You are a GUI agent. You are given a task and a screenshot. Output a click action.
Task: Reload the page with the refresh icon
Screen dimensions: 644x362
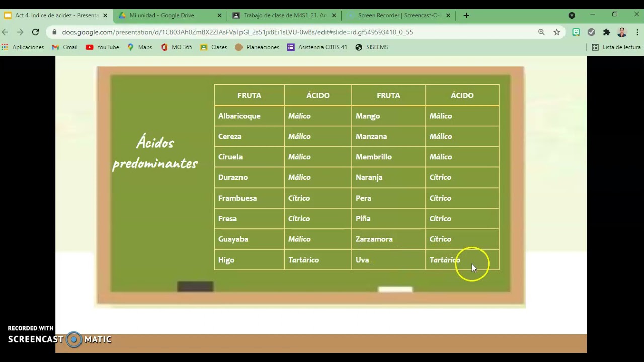click(x=35, y=32)
